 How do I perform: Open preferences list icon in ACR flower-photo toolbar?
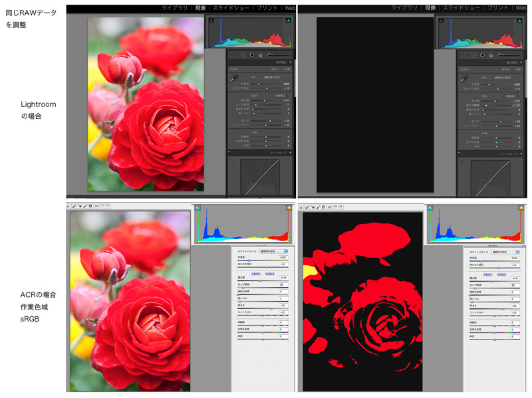coord(96,206)
